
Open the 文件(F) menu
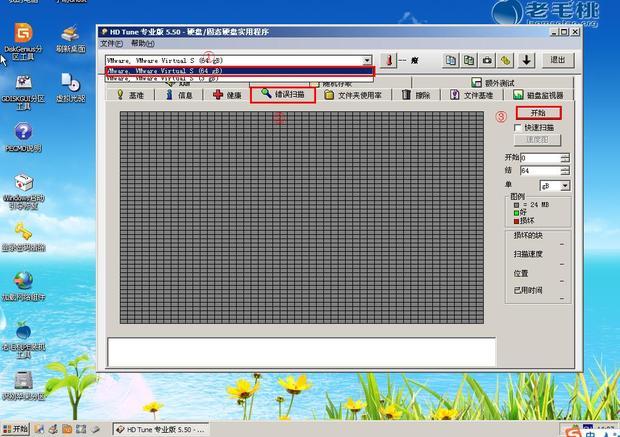tap(111, 44)
